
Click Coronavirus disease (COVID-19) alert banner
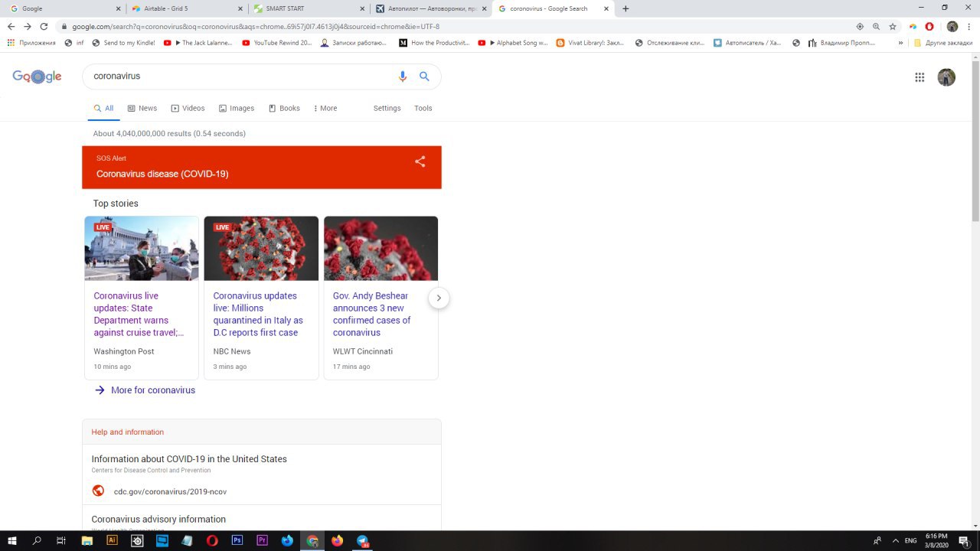click(262, 168)
